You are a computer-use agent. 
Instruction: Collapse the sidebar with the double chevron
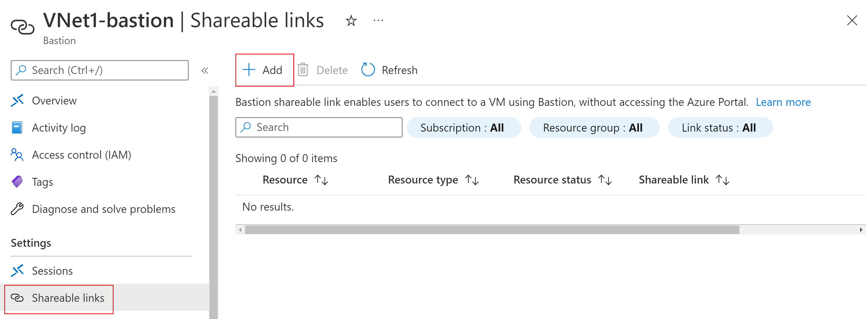pos(205,70)
